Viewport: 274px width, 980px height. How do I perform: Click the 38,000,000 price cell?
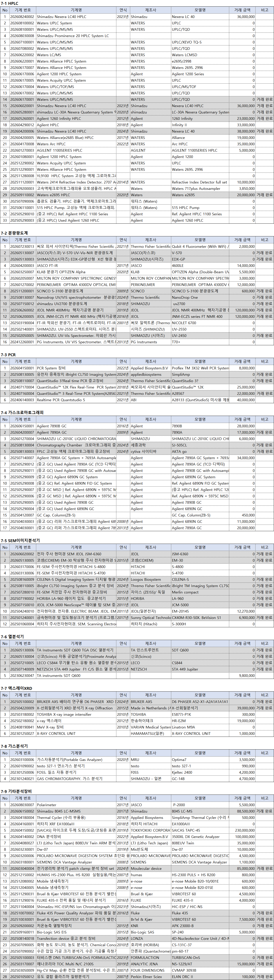click(242, 131)
